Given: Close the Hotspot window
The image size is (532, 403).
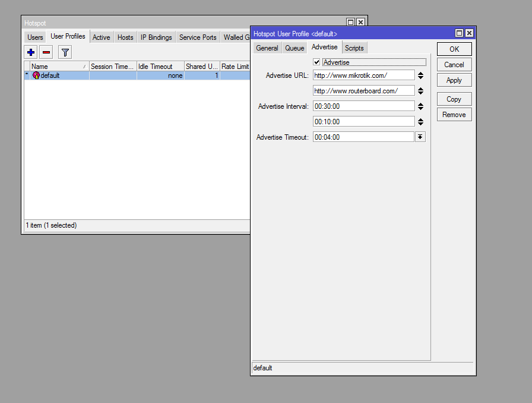Looking at the screenshot, I should coord(360,22).
